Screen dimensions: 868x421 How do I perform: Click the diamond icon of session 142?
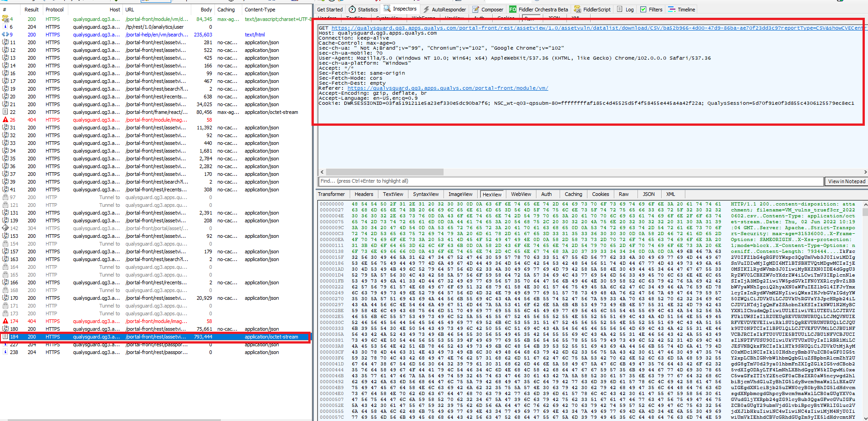(5, 228)
